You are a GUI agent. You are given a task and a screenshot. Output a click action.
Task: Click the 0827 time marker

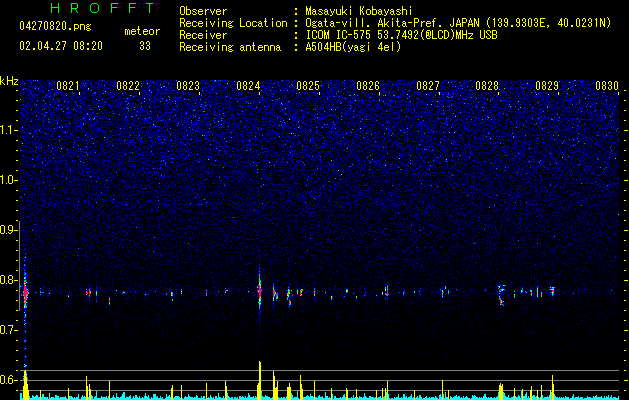pyautogui.click(x=428, y=86)
